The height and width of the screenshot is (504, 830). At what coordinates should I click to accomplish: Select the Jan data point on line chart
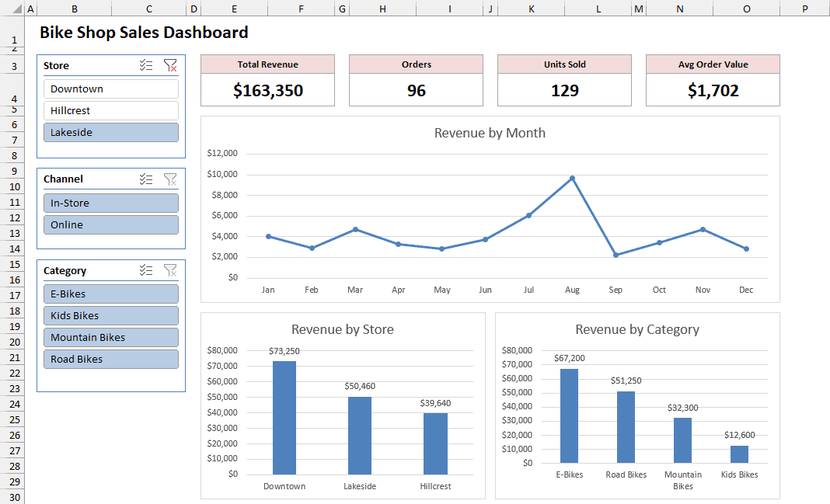pyautogui.click(x=268, y=236)
